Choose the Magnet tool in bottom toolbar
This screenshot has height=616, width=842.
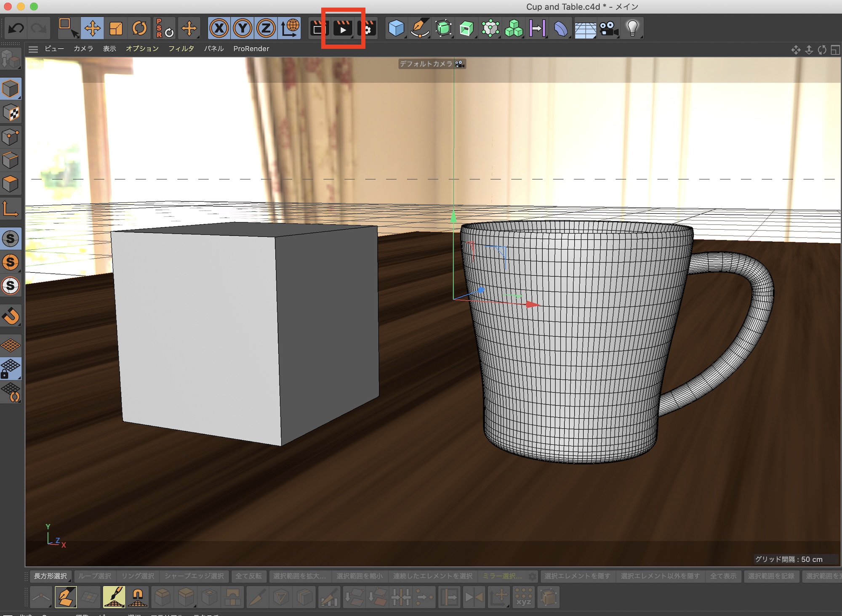click(x=138, y=597)
